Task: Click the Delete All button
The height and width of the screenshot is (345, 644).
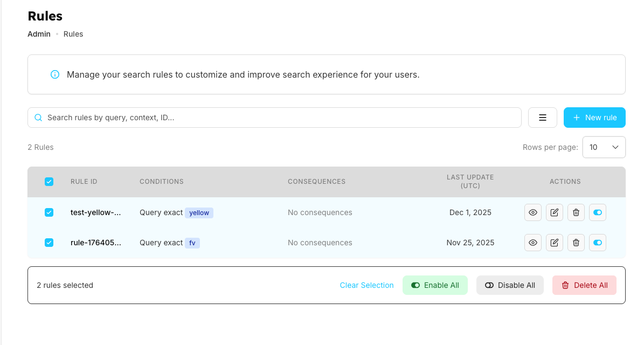Action: point(584,285)
